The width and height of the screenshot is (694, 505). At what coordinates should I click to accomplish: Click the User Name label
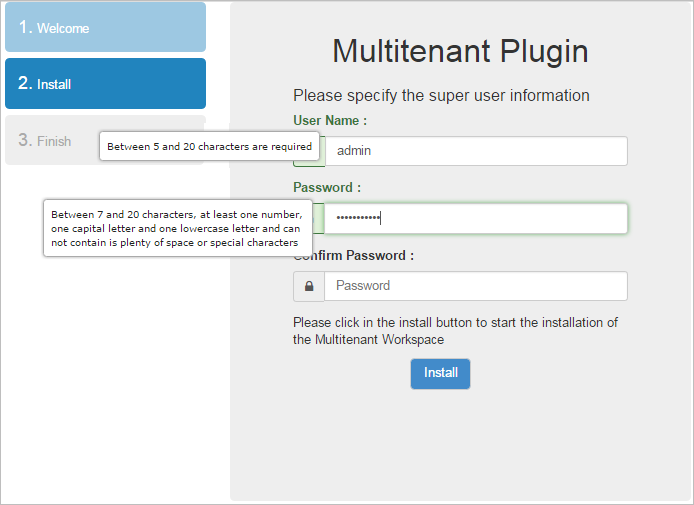(x=330, y=120)
